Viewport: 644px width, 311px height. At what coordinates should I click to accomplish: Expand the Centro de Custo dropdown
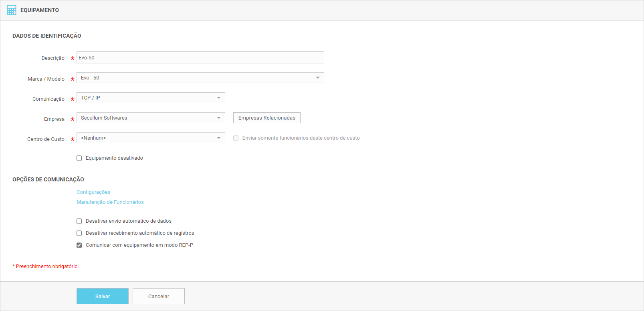pos(151,138)
